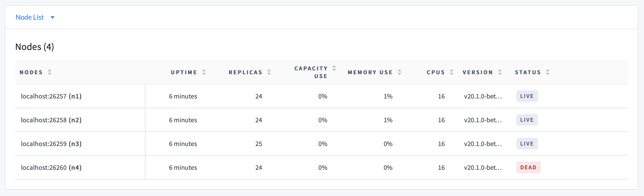Click the Memory Use header label
The image size is (644, 196).
[x=370, y=72]
